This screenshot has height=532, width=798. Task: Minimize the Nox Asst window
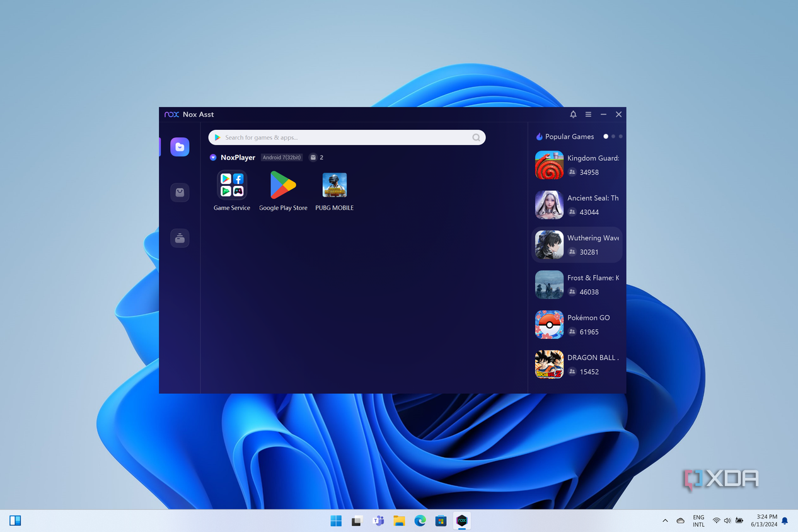(x=603, y=114)
